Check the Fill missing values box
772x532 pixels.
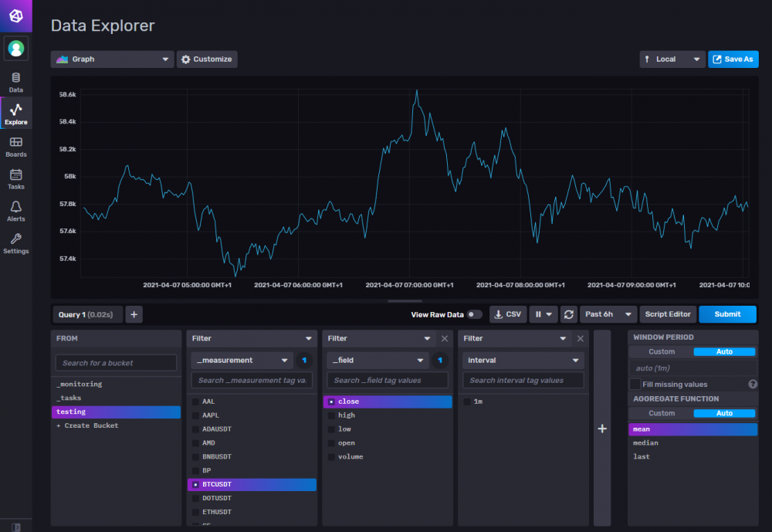coord(635,385)
